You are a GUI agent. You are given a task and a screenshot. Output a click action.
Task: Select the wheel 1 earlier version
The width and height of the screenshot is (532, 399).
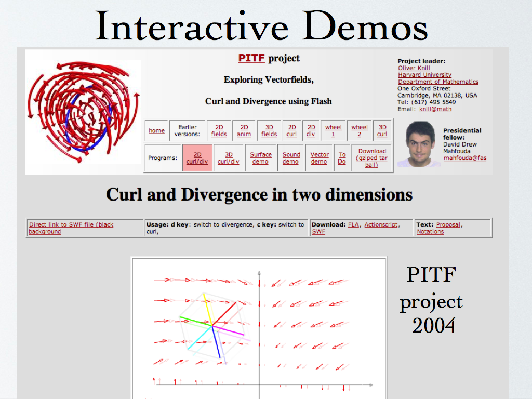coord(333,130)
